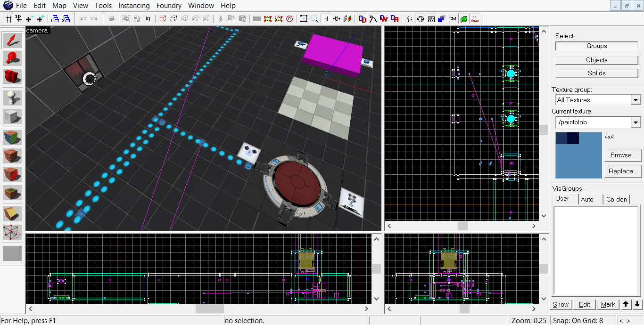Click the Copy icon
Image resolution: width=644 pixels, height=325 pixels.
[x=231, y=19]
